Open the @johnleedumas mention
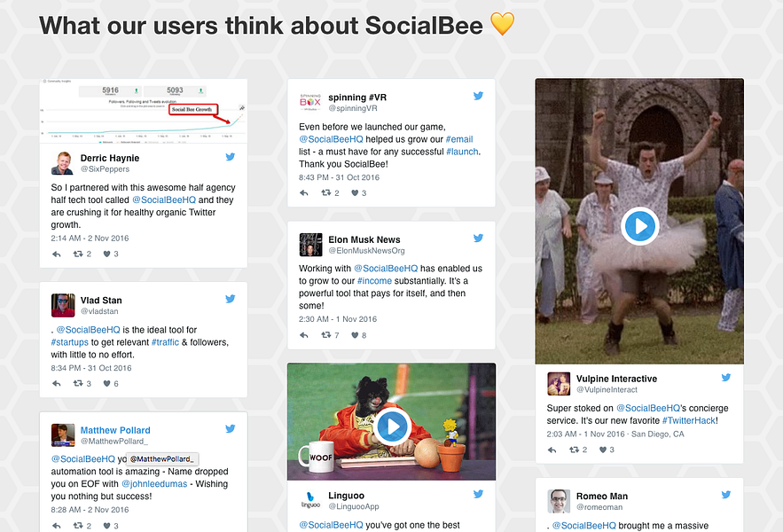783x532 pixels. pos(154,484)
